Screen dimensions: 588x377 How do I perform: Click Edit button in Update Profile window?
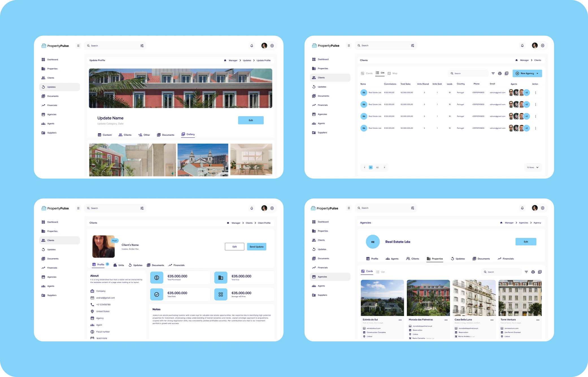(251, 120)
